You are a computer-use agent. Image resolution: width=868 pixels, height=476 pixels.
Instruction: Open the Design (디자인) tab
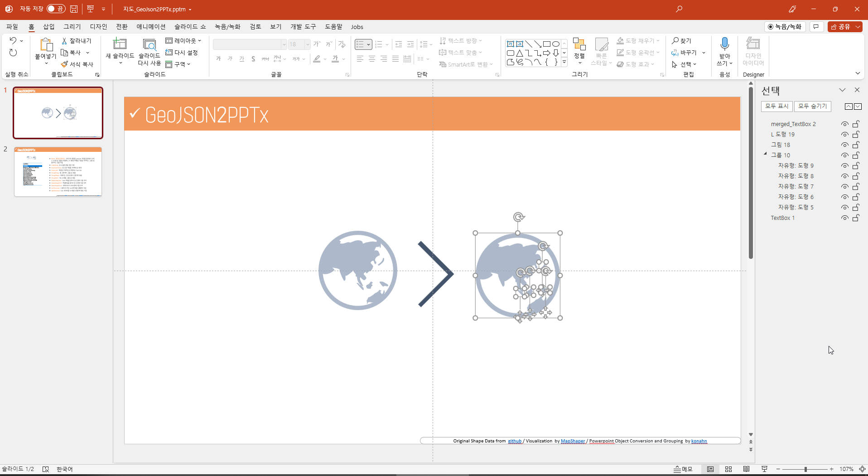(98, 27)
